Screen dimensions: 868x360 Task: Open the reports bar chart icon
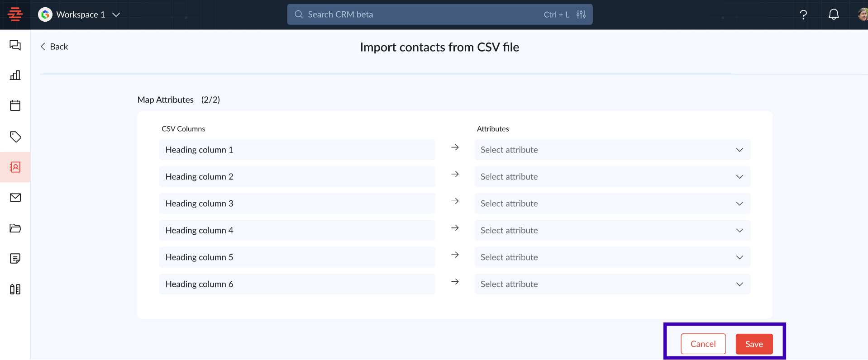tap(15, 75)
